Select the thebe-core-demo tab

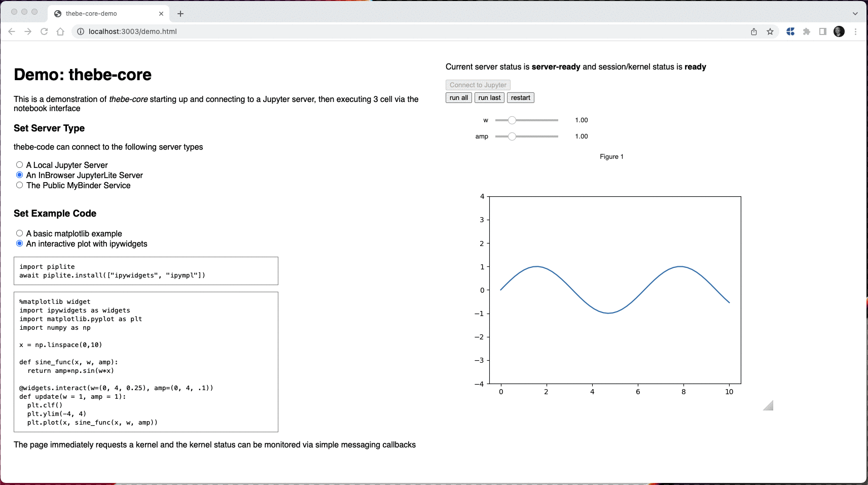point(109,14)
